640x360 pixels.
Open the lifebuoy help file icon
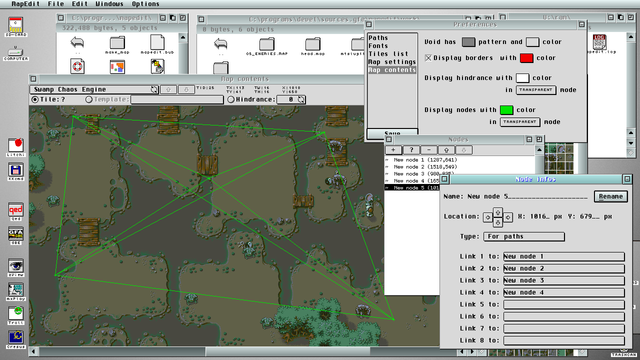(x=77, y=66)
